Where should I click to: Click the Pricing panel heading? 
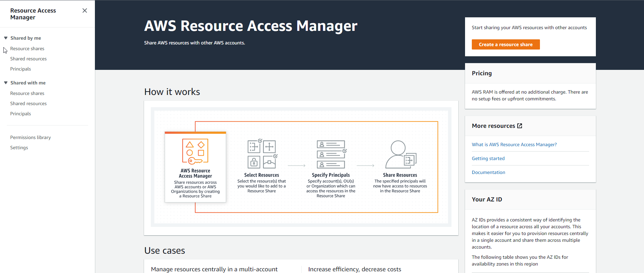click(482, 73)
